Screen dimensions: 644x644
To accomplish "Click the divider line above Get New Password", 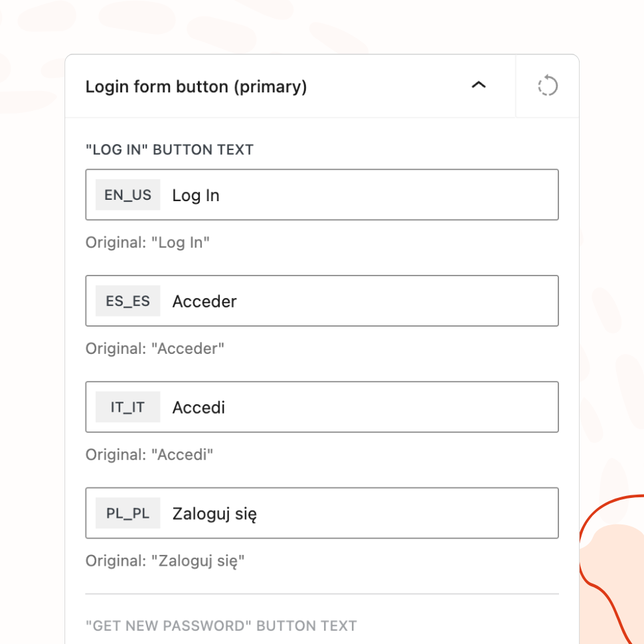I will [322, 594].
